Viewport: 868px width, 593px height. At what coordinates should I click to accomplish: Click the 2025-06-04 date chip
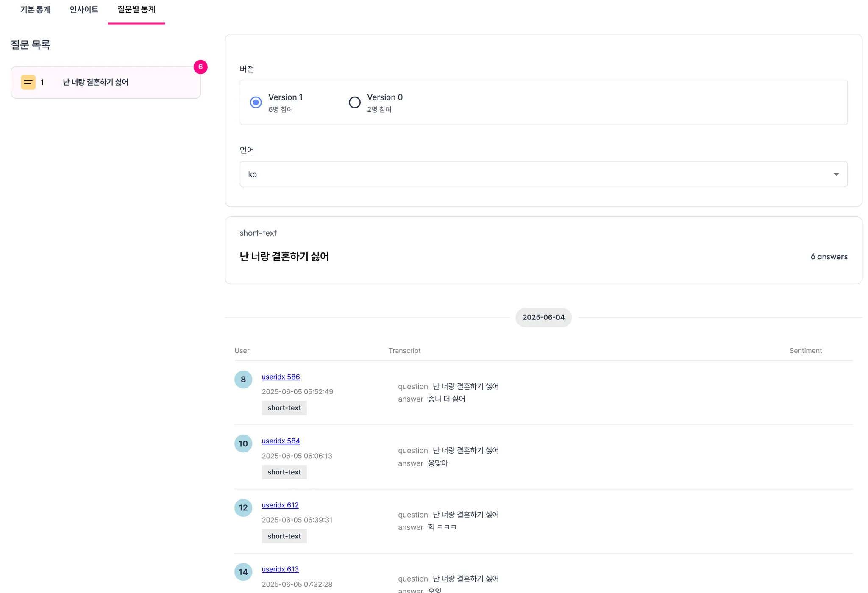tap(543, 318)
